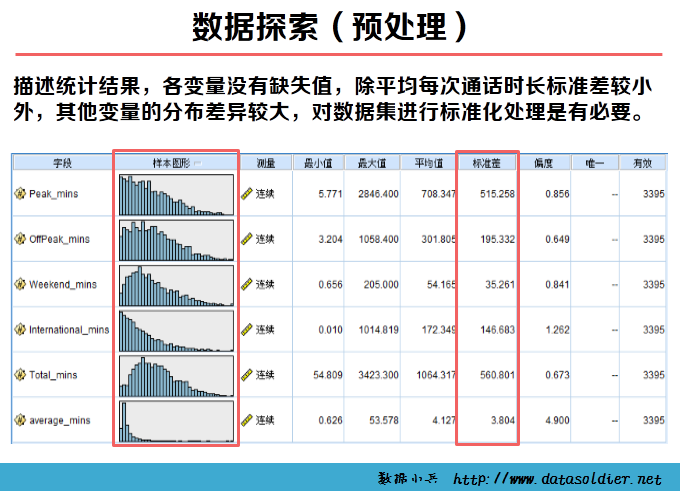Viewport: 680px width, 491px height.
Task: Sort by the 平均值 column header
Action: pyautogui.click(x=428, y=163)
